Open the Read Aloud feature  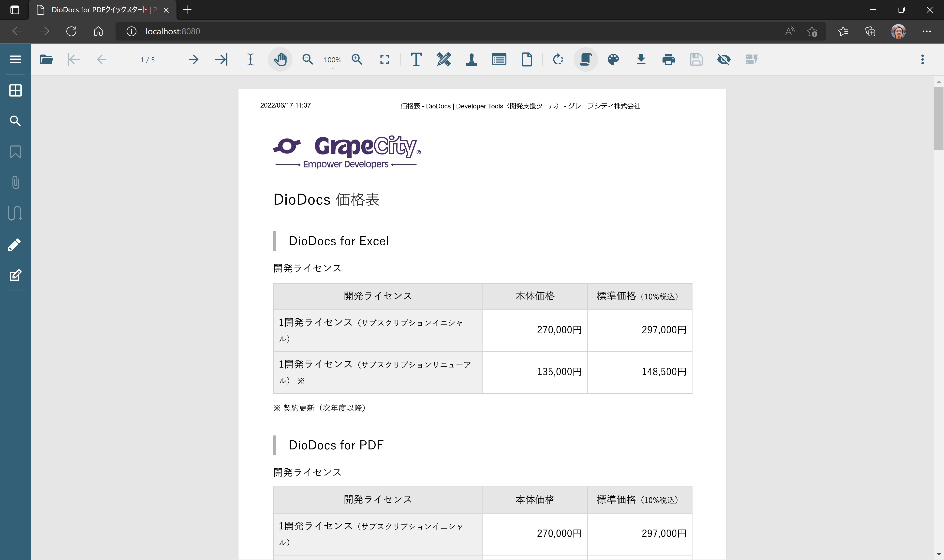pyautogui.click(x=790, y=31)
